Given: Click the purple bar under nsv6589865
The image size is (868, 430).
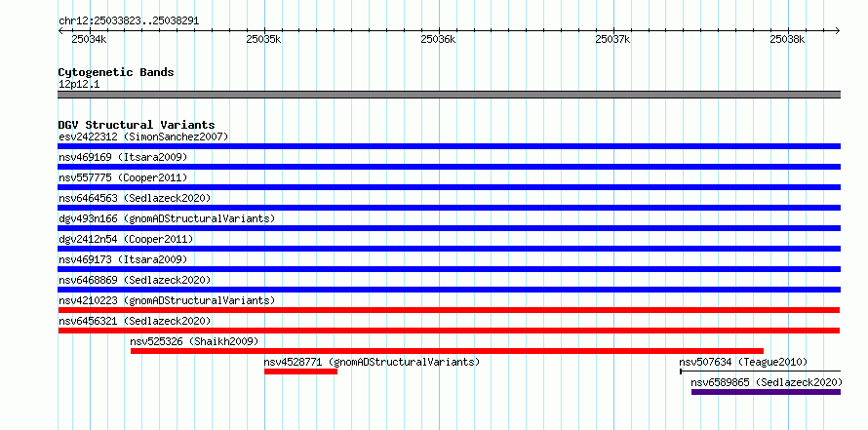Looking at the screenshot, I should click(x=766, y=392).
